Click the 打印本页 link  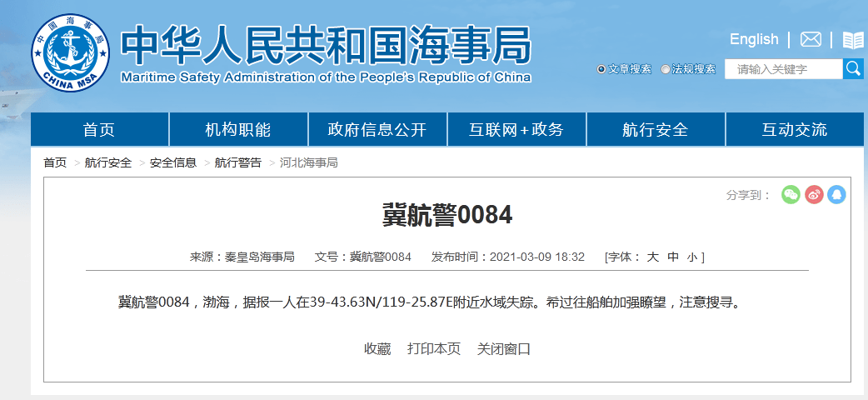pyautogui.click(x=434, y=348)
